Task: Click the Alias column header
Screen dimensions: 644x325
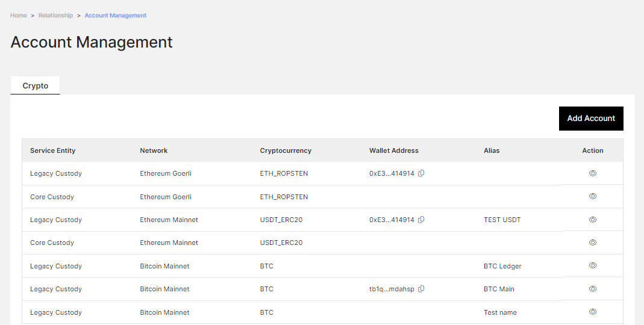Action: tap(491, 150)
